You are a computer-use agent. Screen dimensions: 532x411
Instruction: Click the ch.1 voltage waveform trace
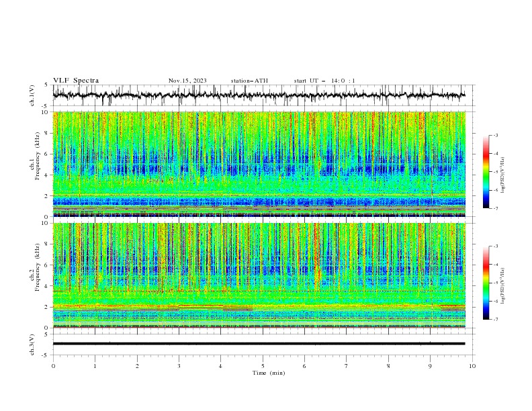(x=259, y=95)
